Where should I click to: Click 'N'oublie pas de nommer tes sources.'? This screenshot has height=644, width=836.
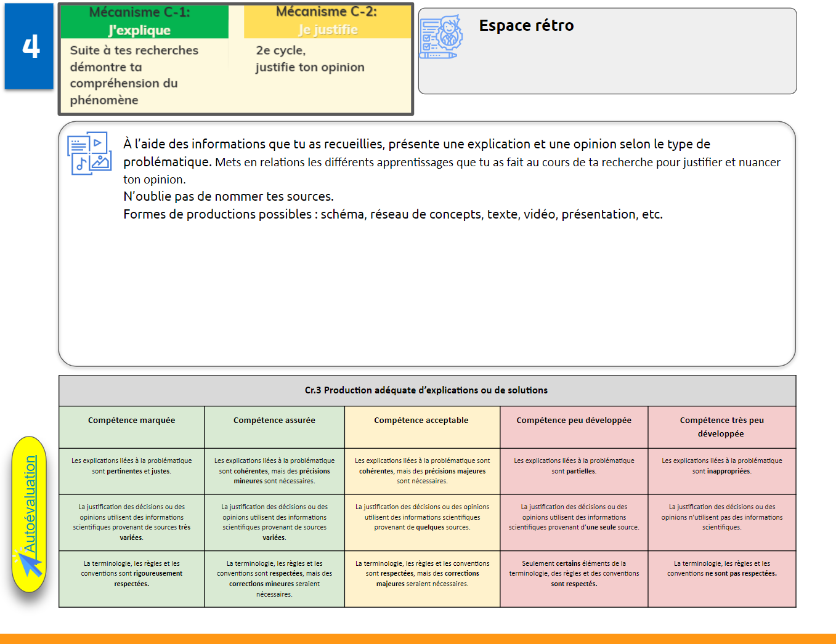(x=229, y=196)
